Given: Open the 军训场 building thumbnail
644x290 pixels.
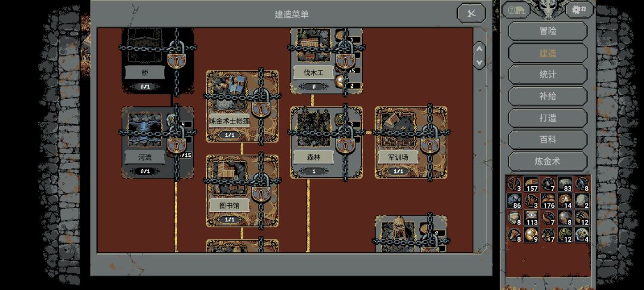Looking at the screenshot, I should click(398, 129).
